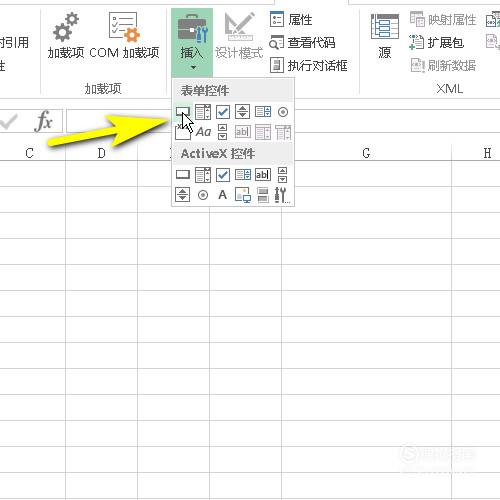Open COM 加载项 dialog
The image size is (500, 500).
point(124,36)
